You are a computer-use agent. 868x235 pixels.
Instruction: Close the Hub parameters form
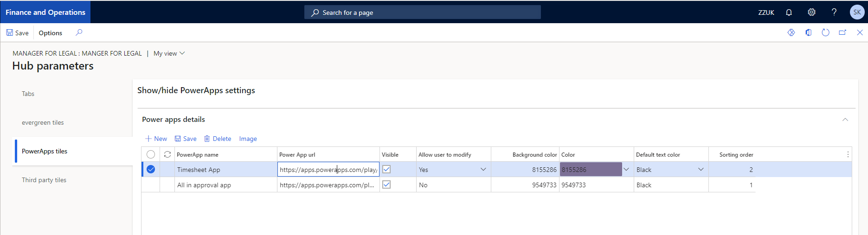click(x=860, y=32)
